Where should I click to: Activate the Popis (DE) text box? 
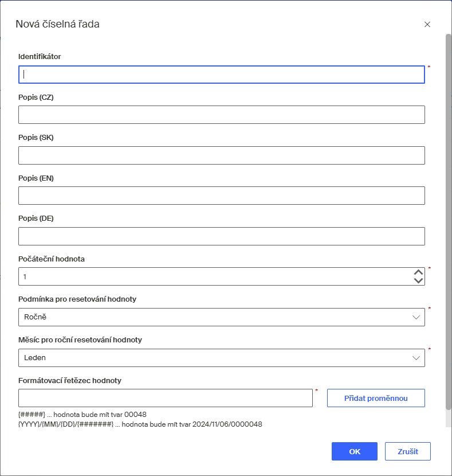pyautogui.click(x=221, y=236)
